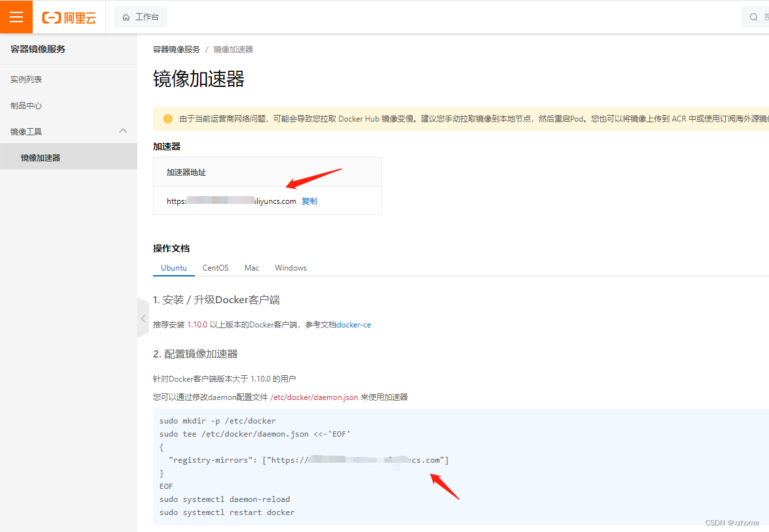
Task: Open the hamburger navigation menu
Action: 16,17
